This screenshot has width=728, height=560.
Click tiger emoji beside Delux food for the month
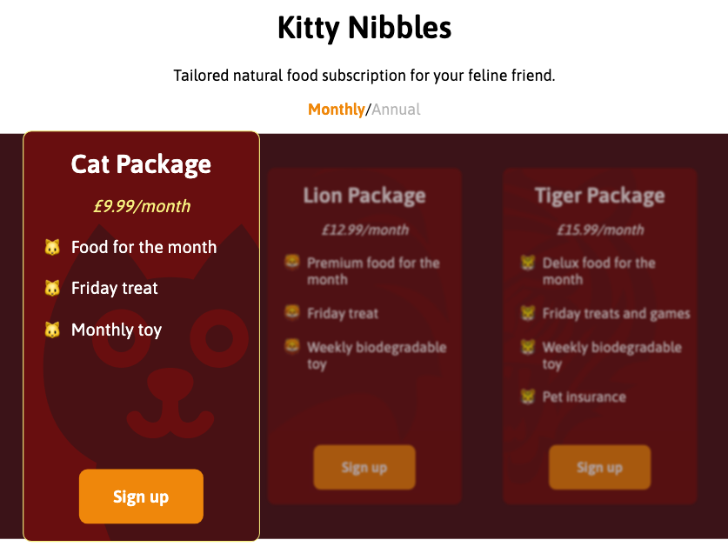click(x=527, y=263)
